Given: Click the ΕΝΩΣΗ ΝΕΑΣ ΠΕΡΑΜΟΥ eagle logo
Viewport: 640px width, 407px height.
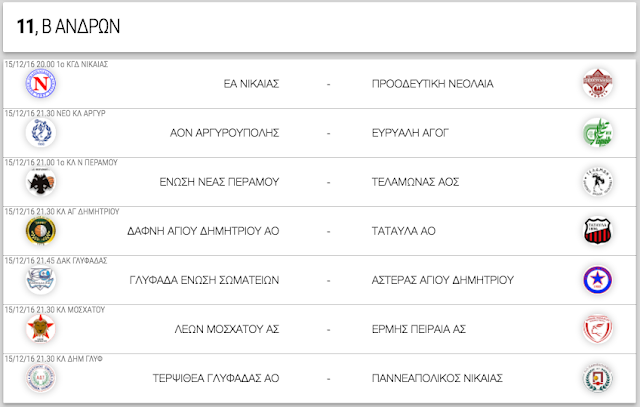Looking at the screenshot, I should (41, 182).
